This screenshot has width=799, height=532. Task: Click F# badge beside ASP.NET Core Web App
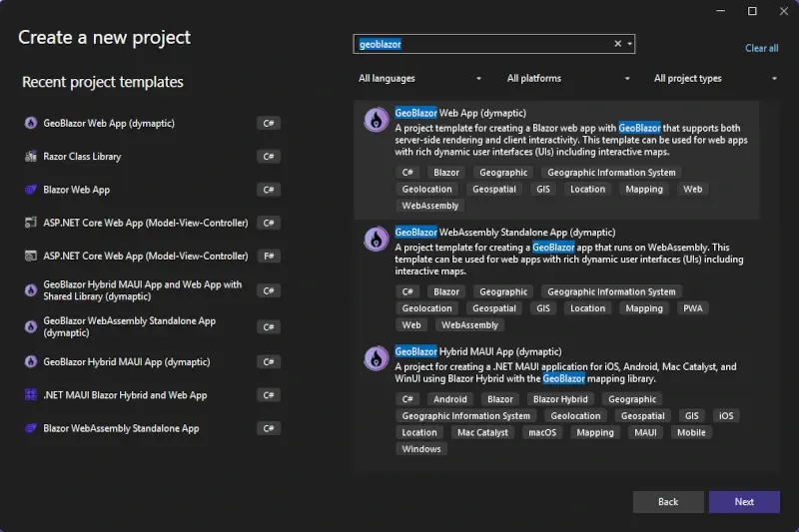pyautogui.click(x=269, y=256)
